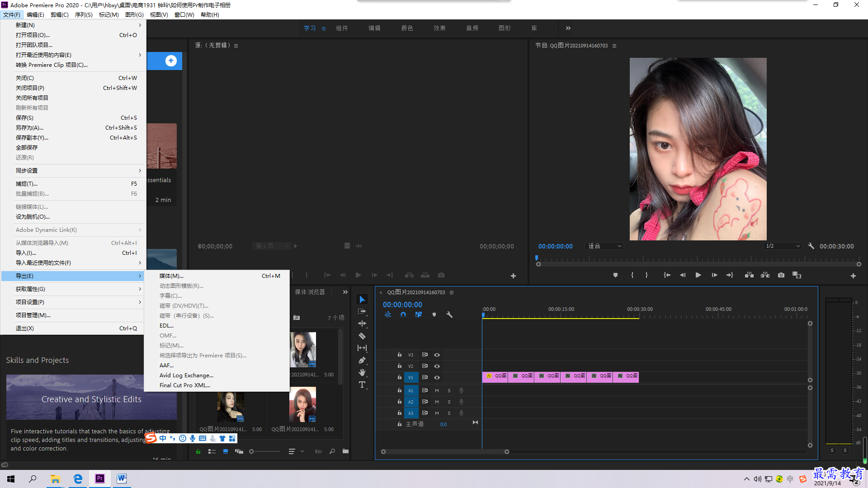Click 保存(S) in File menu

tap(73, 117)
